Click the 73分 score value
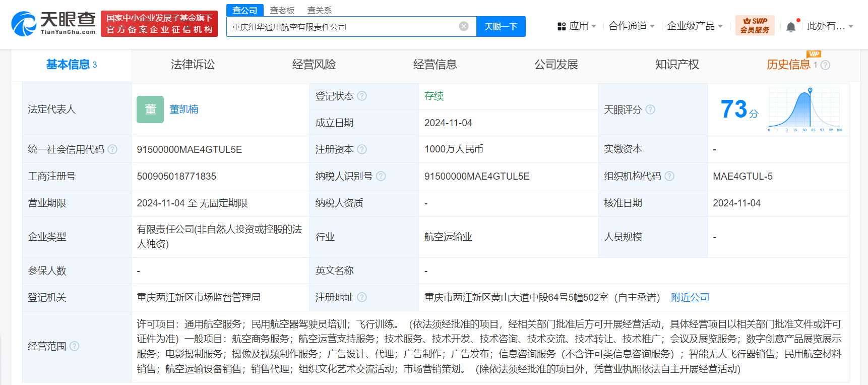The height and width of the screenshot is (385, 868). tap(739, 109)
